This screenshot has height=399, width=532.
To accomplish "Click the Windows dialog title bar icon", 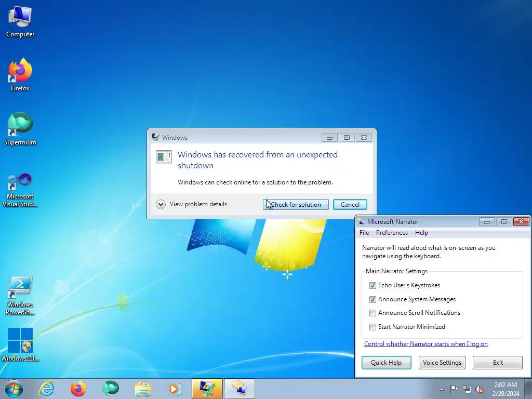I will (x=156, y=137).
